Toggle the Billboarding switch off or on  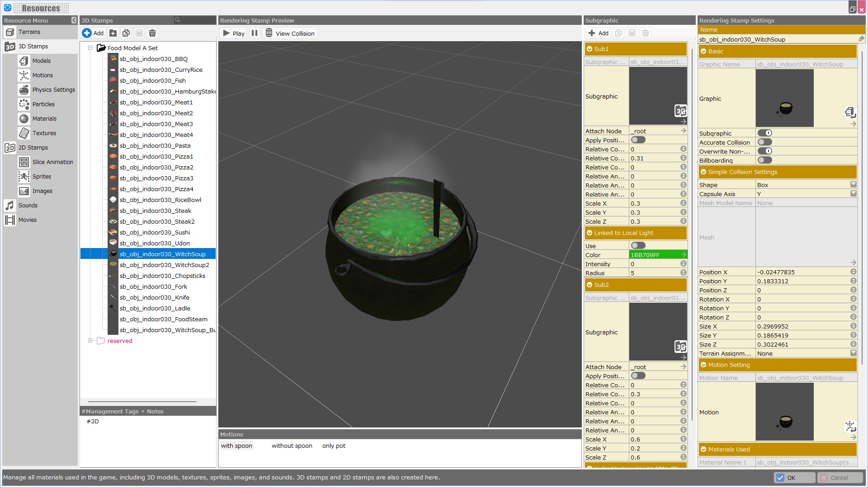click(765, 160)
